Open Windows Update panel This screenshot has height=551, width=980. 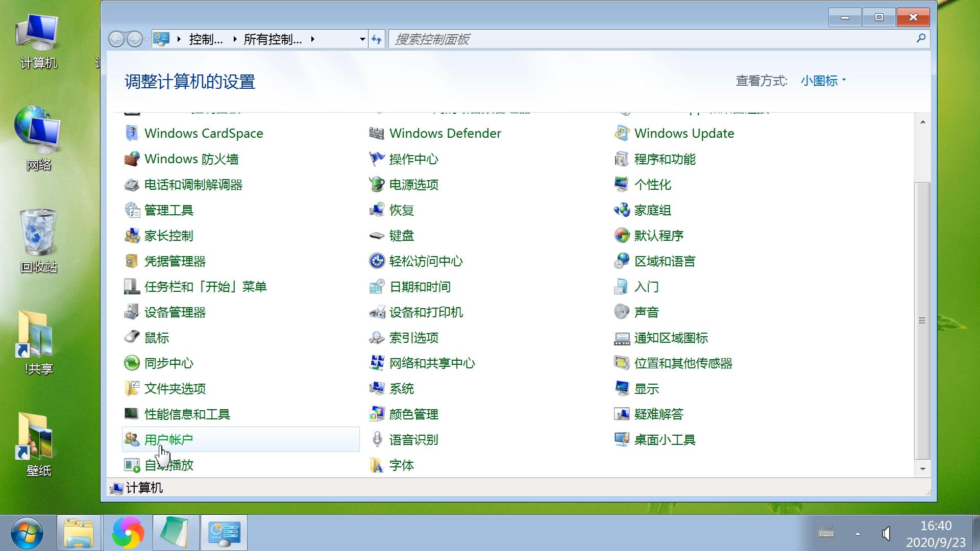coord(684,133)
